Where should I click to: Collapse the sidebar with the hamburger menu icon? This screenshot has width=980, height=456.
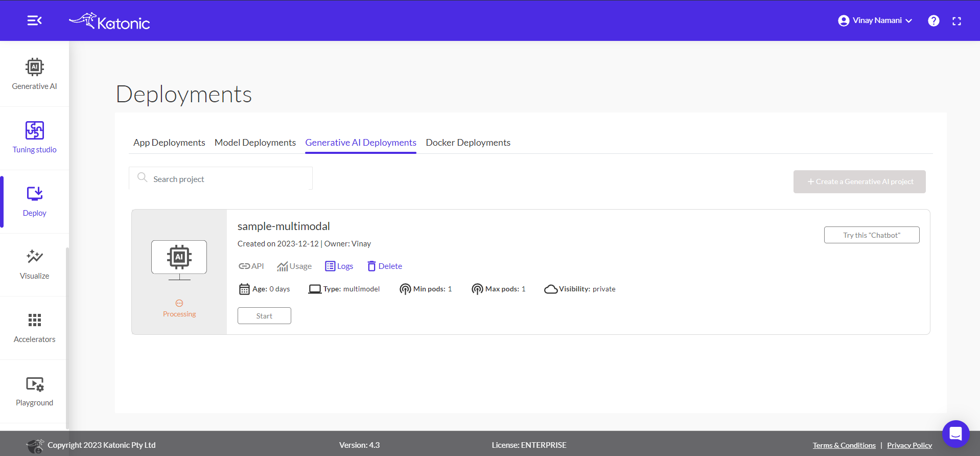point(34,20)
